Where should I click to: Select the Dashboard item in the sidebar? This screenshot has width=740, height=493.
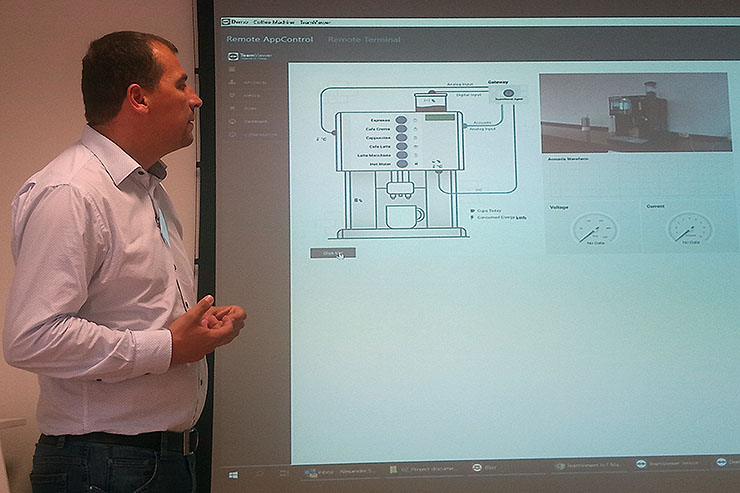pyautogui.click(x=250, y=121)
